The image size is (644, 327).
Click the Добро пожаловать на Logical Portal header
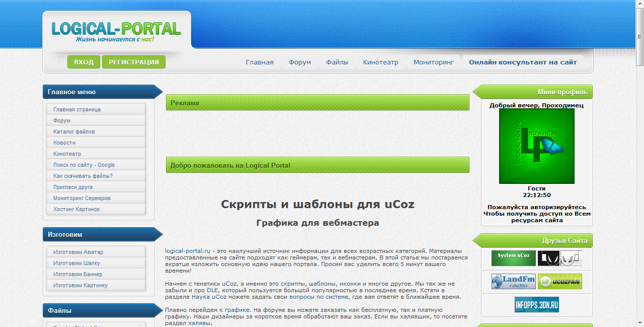[317, 165]
